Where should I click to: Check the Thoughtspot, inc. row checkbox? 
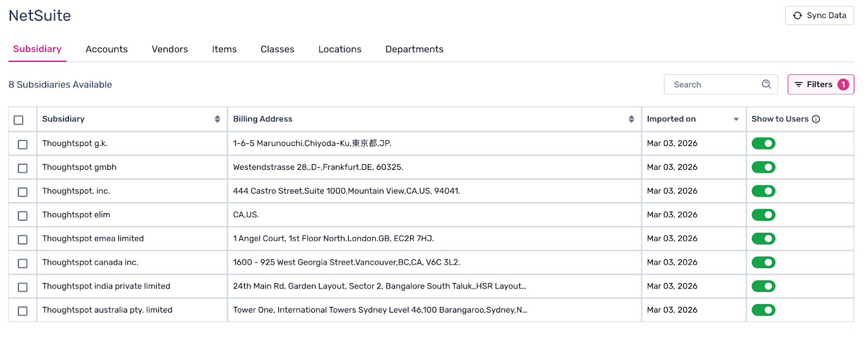(22, 192)
